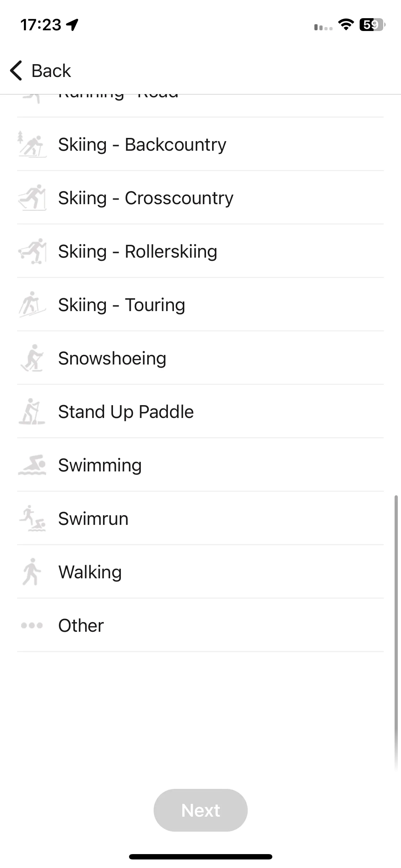This screenshot has width=401, height=868.
Task: Select Skiing - Backcountry from the list
Action: coord(200,144)
